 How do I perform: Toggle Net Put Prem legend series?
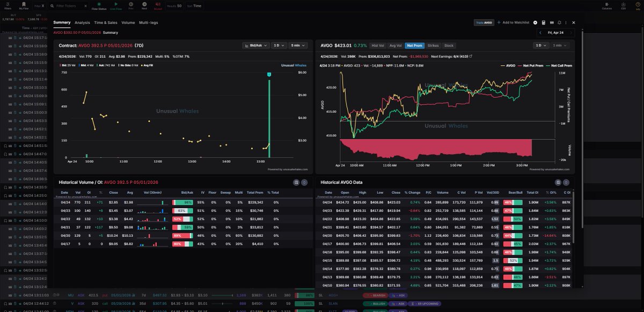pyautogui.click(x=530, y=66)
